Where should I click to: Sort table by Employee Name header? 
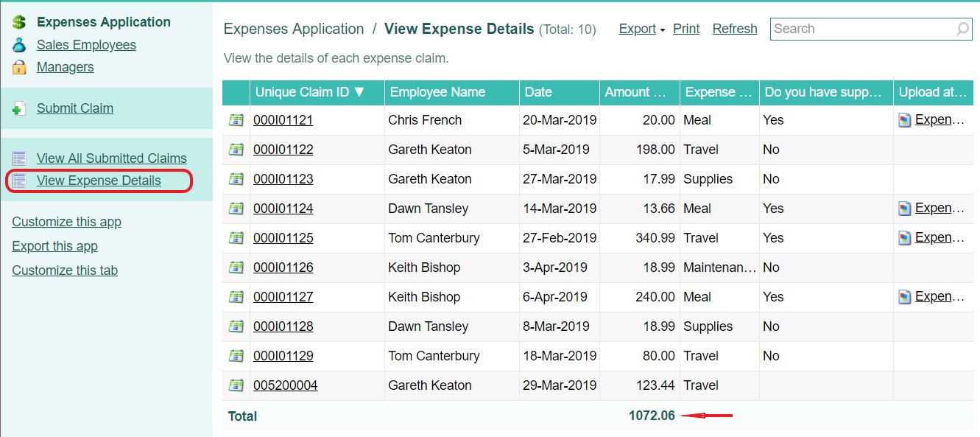click(437, 92)
